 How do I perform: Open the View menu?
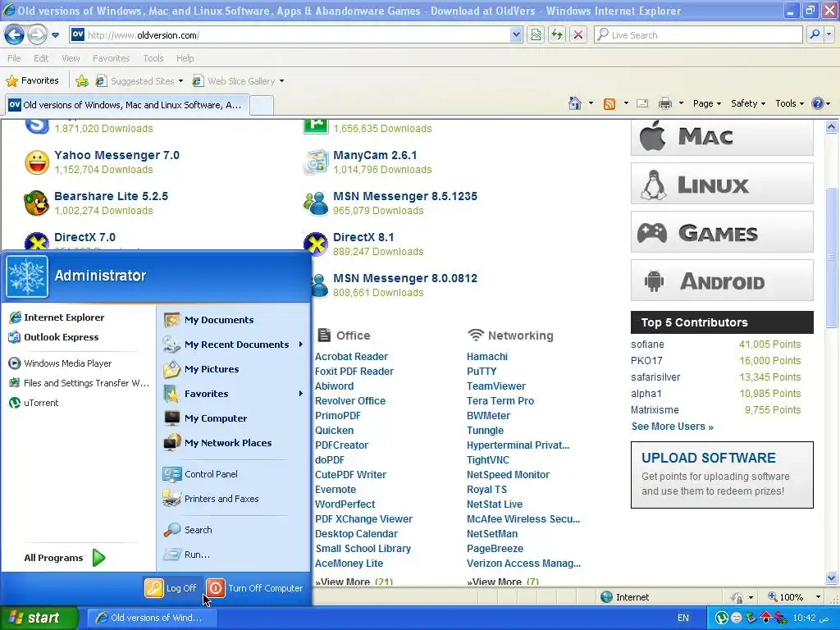click(71, 58)
